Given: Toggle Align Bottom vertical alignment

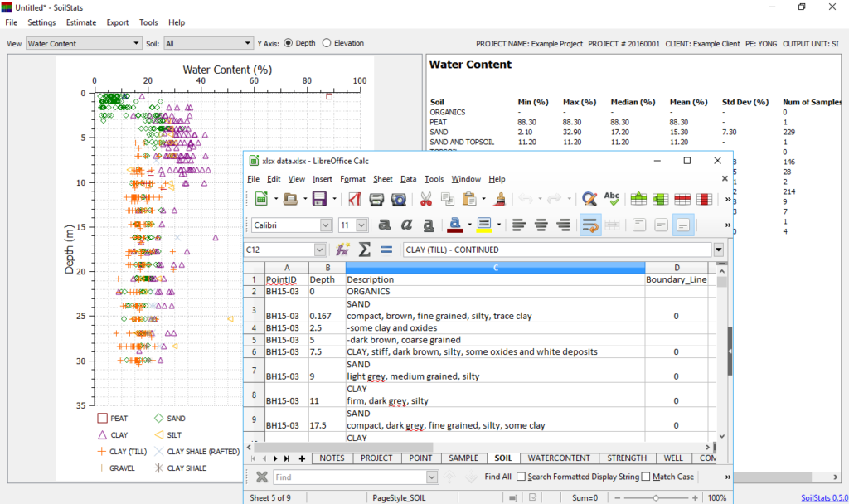Looking at the screenshot, I should 683,225.
